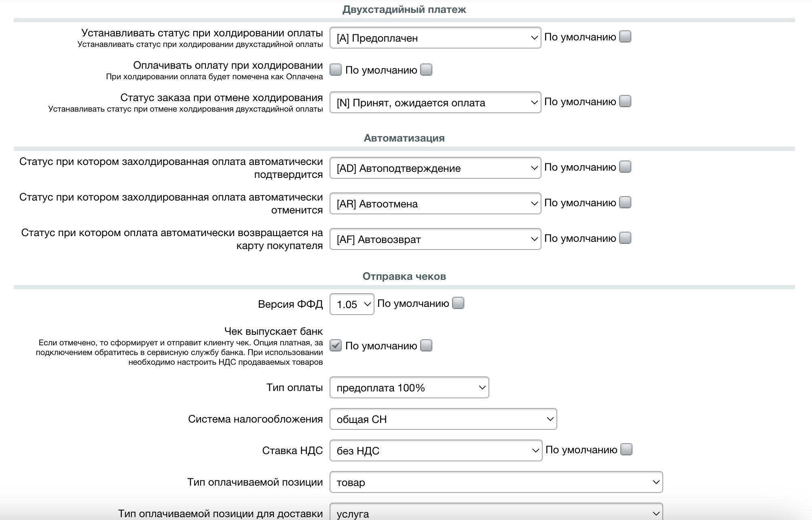The height and width of the screenshot is (520, 812).
Task: Tick default checkbox beside the Предоплачен status dropdown
Action: coord(625,37)
